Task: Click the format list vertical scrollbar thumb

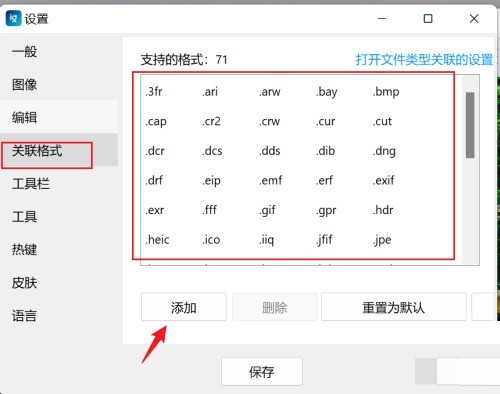Action: (470, 125)
